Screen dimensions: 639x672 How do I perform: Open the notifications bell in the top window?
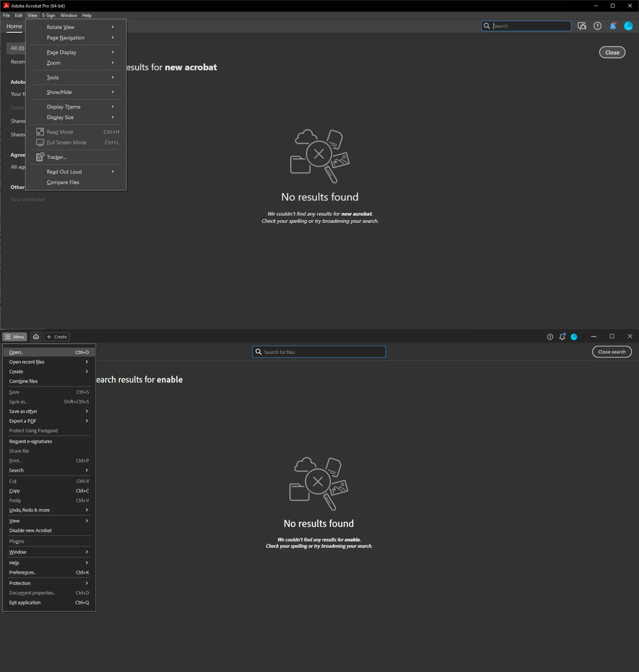(613, 26)
